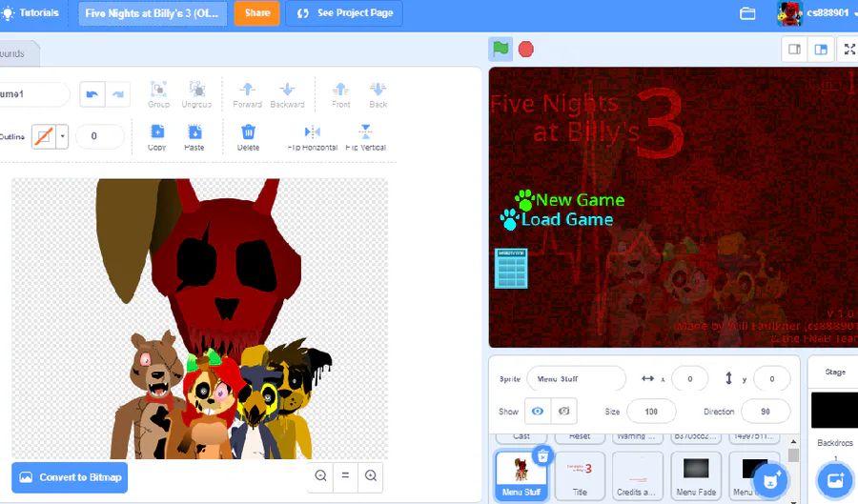Click the outline width field

pos(99,136)
